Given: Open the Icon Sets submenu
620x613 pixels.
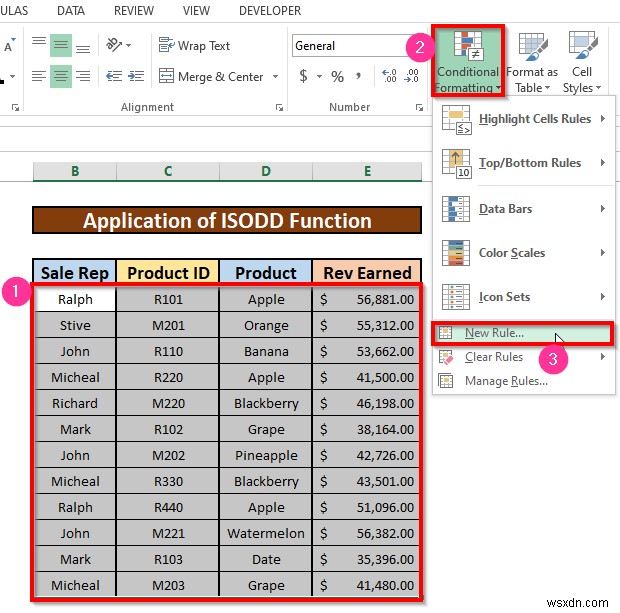Looking at the screenshot, I should tap(524, 297).
